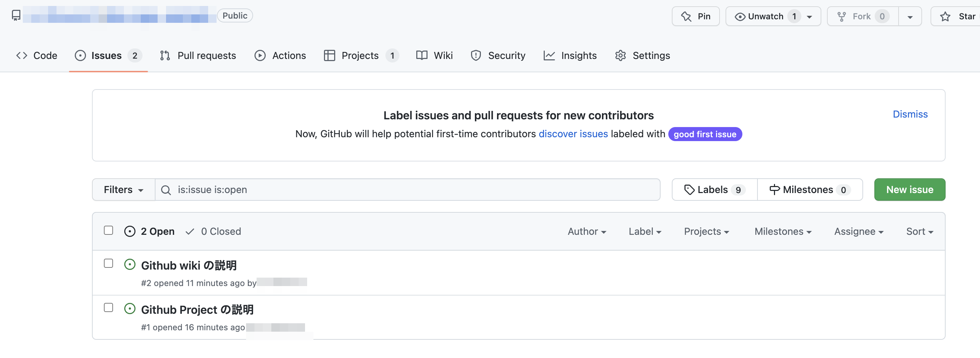Viewport: 980px width, 358px height.
Task: Click the purple good first issue label
Action: (704, 134)
